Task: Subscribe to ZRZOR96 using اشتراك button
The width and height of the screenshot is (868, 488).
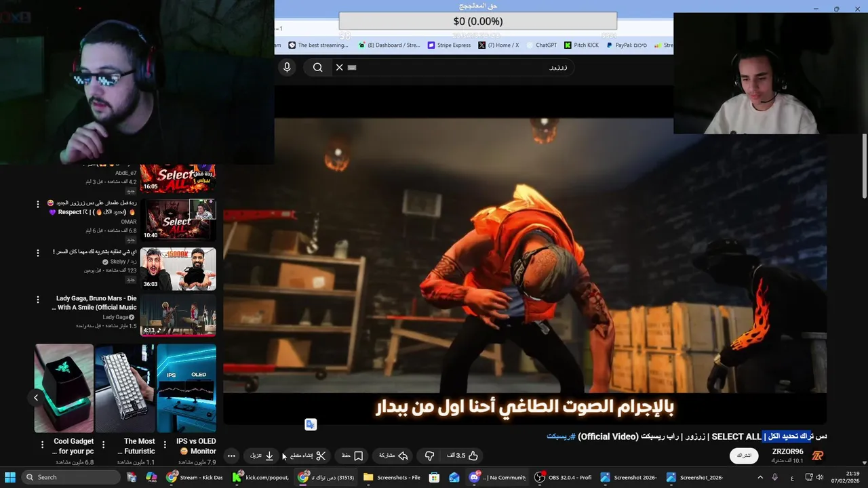Action: 744,455
